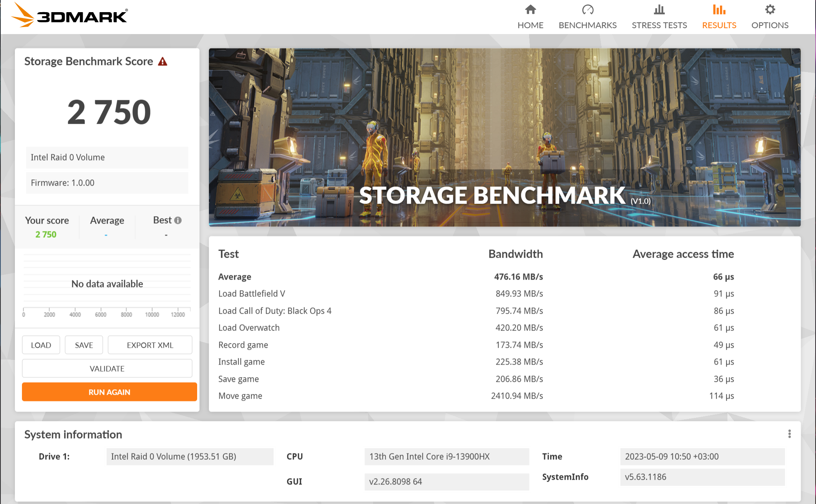Image resolution: width=816 pixels, height=504 pixels.
Task: Click the 114 µs access time value
Action: point(721,396)
